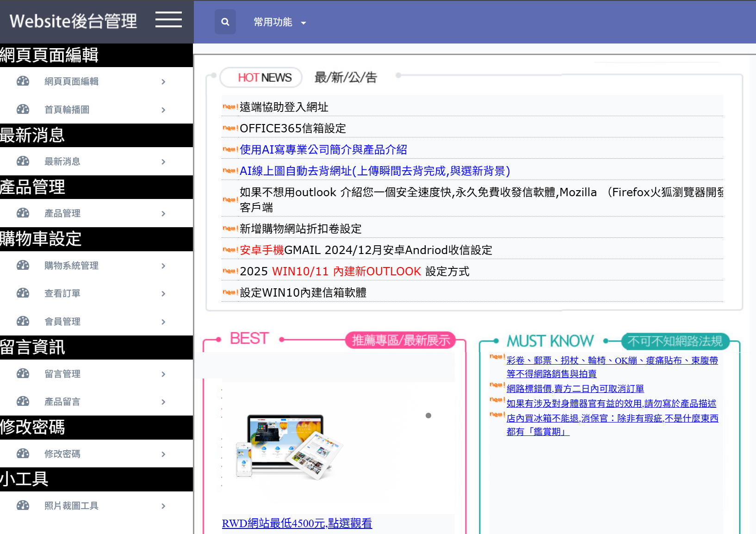756x534 pixels.
Task: Open 2025 WIN10/11 內建新OUTLOOK news
Action: tap(354, 271)
